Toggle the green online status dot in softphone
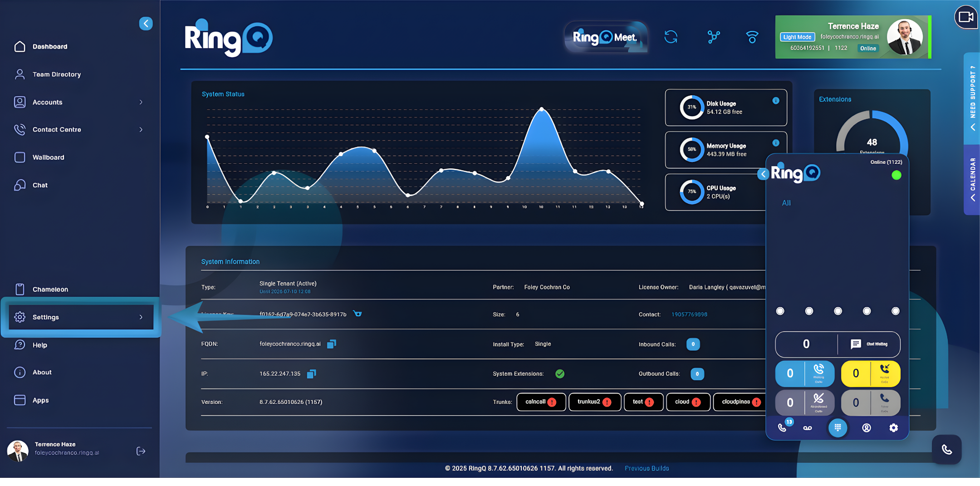This screenshot has height=486, width=980. (x=897, y=175)
